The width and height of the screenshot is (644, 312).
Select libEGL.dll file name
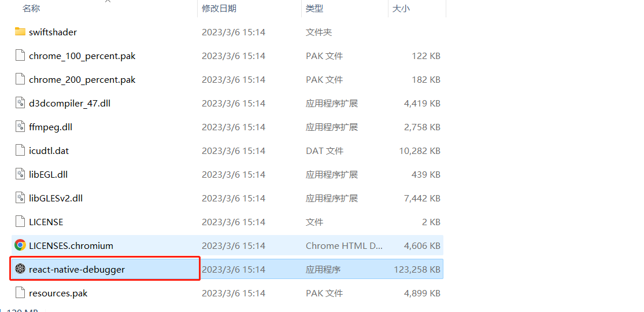(49, 175)
